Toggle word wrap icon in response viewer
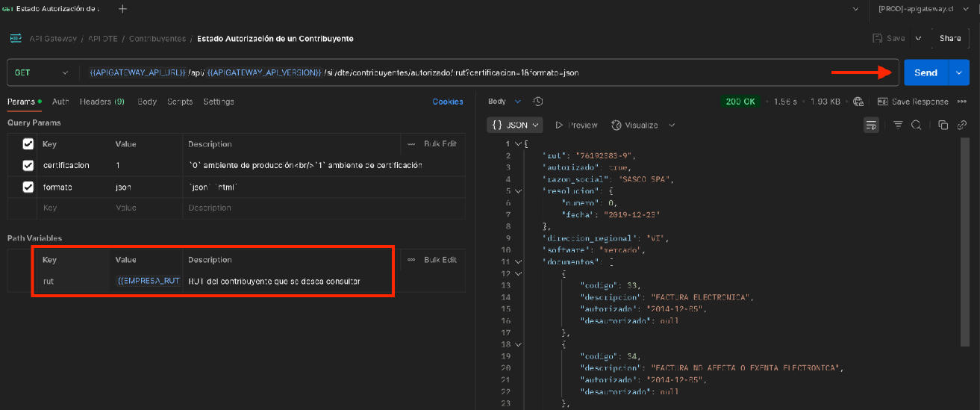This screenshot has height=410, width=980. 871,125
